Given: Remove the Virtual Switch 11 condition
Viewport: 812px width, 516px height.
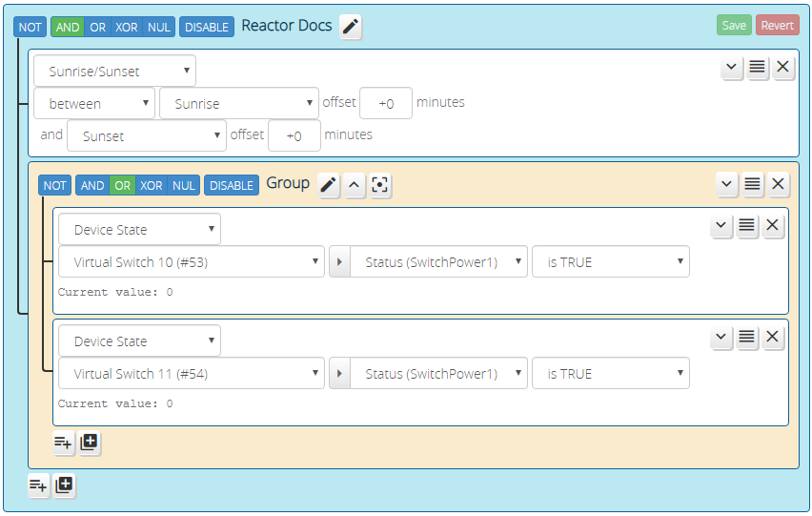Looking at the screenshot, I should [x=773, y=338].
